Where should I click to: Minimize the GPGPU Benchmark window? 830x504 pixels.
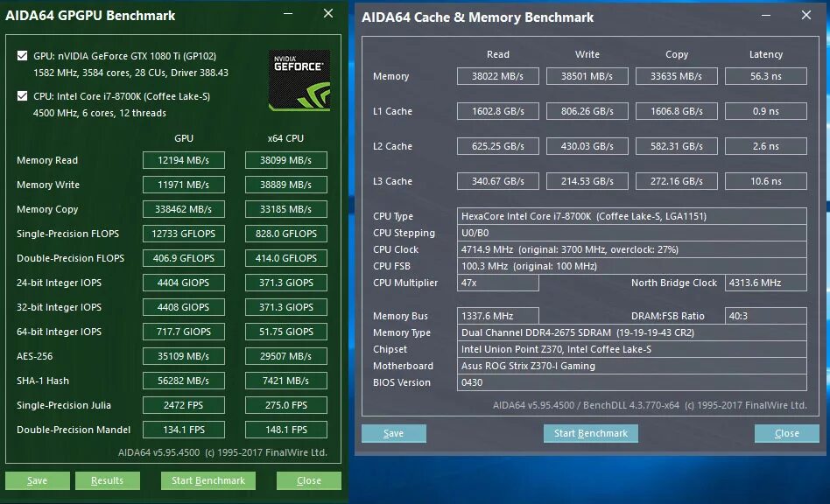coord(288,14)
